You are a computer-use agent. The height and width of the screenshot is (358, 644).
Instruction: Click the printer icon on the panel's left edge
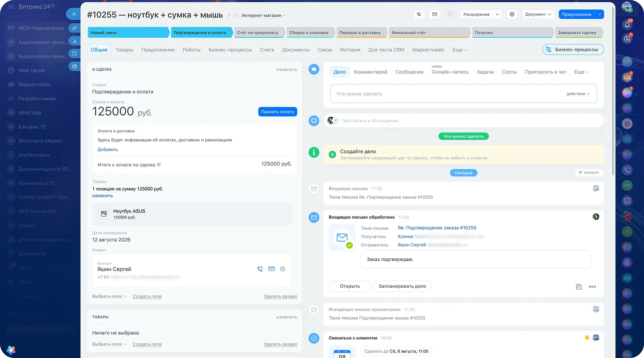click(74, 66)
